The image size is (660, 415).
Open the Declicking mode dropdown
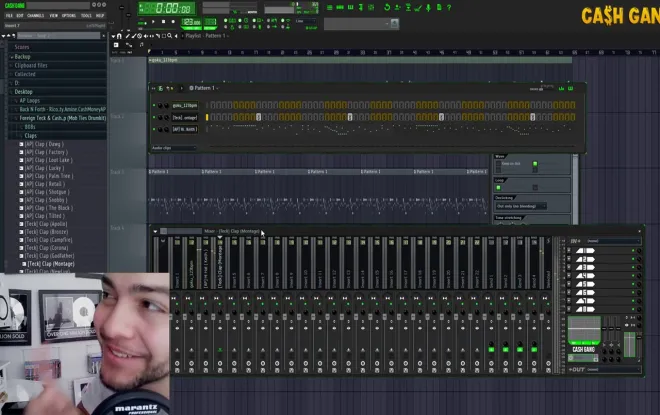(x=521, y=206)
